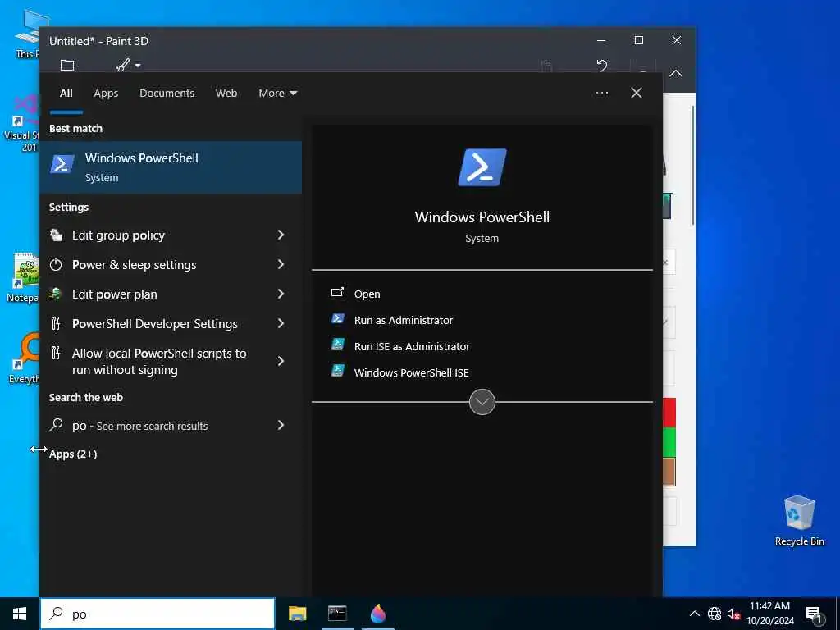The width and height of the screenshot is (840, 630).
Task: Click Windows PowerShell ISE icon
Action: coord(337,372)
